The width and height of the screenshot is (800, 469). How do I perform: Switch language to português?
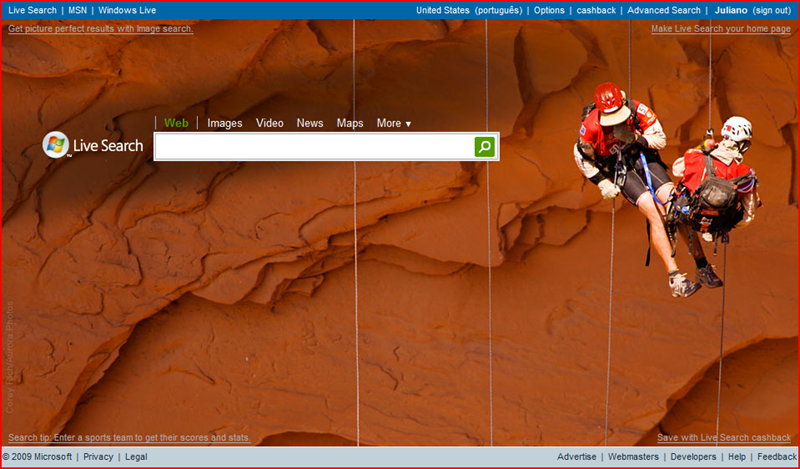click(498, 10)
